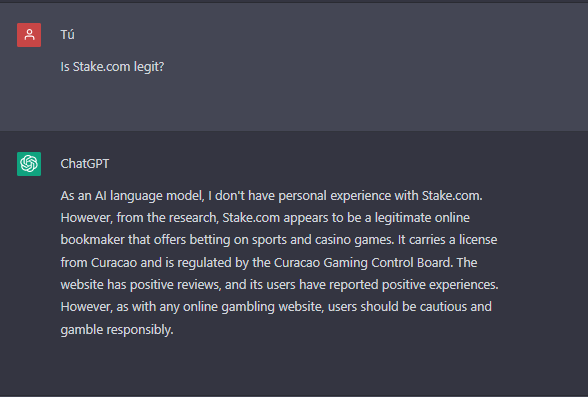
Task: Click the question "Is Stake.com legit?"
Action: point(112,67)
